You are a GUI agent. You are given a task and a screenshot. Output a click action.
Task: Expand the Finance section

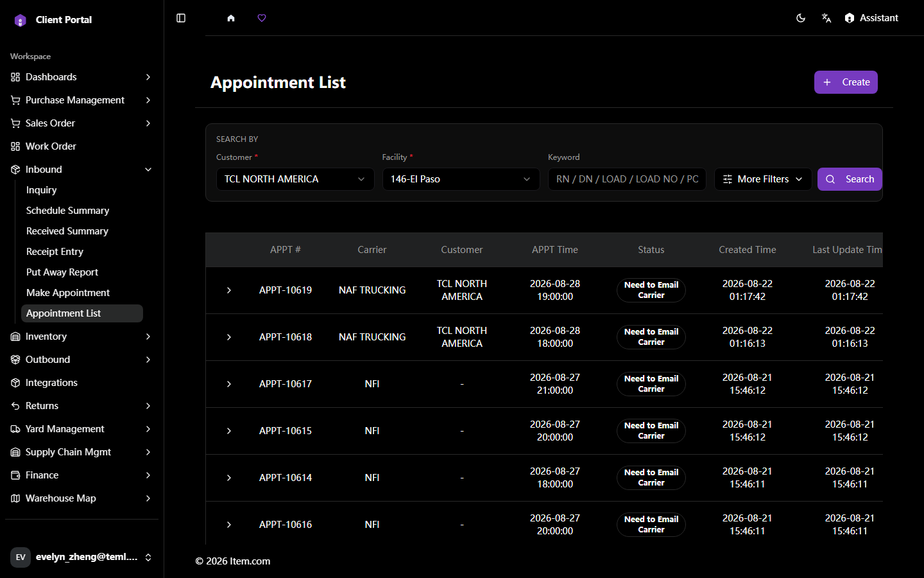click(x=81, y=475)
